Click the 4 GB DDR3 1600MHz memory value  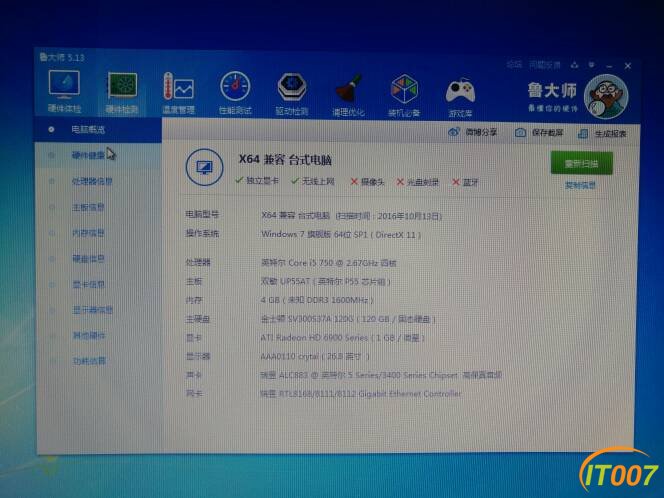pyautogui.click(x=317, y=300)
